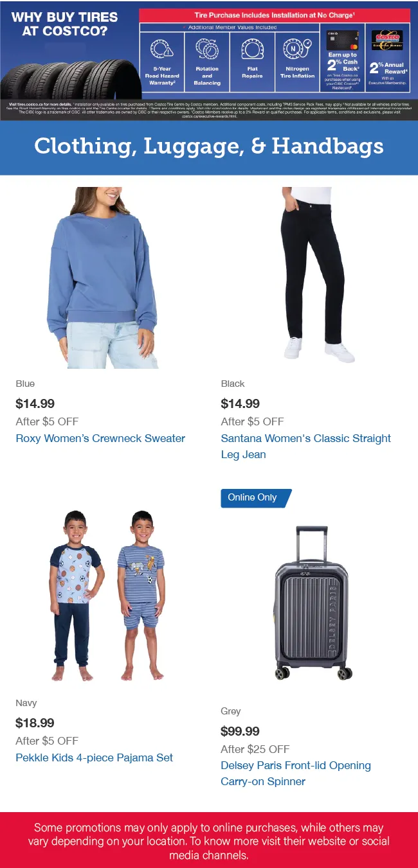
Task: Click the Clothing, Luggage, & Handbags heading
Action: (209, 146)
